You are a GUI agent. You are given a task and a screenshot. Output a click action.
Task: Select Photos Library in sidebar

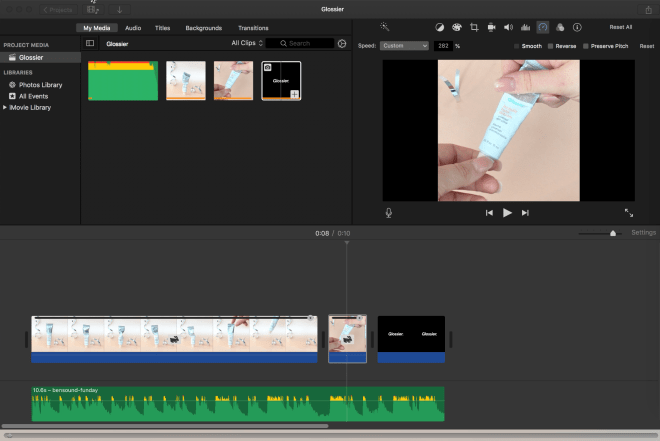[40, 85]
